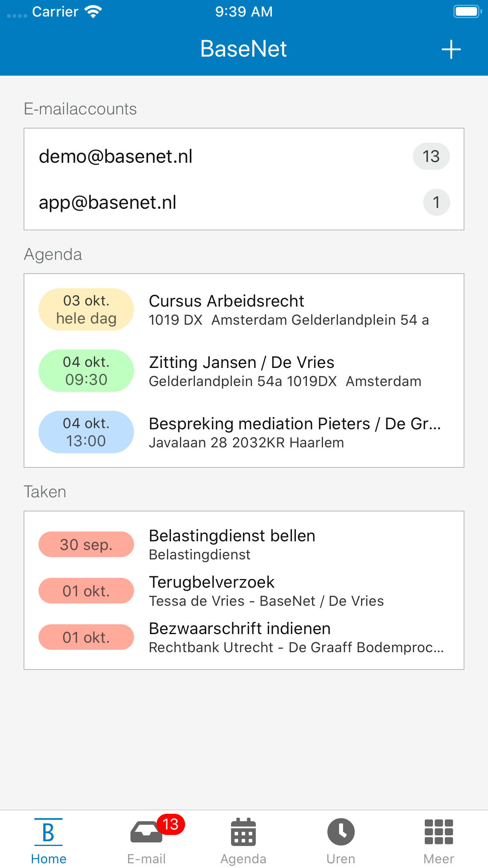Select the yellow 03 okt. date pill

(86, 309)
